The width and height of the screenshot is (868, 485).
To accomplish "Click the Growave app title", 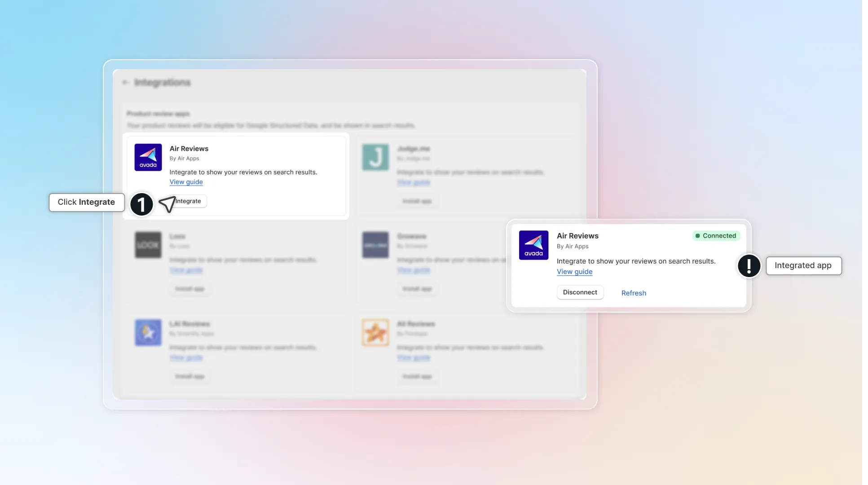I will pos(411,236).
